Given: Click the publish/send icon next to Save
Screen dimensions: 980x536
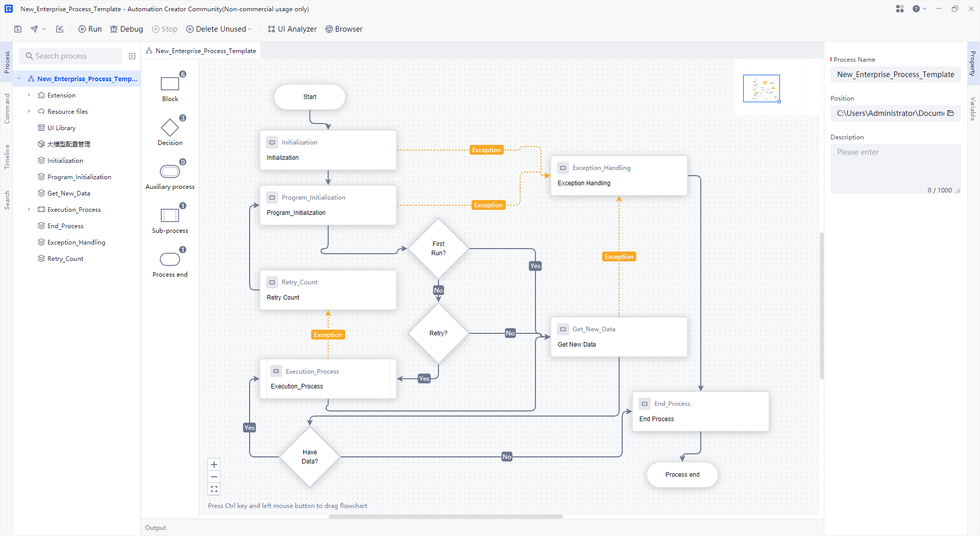Looking at the screenshot, I should pos(34,29).
